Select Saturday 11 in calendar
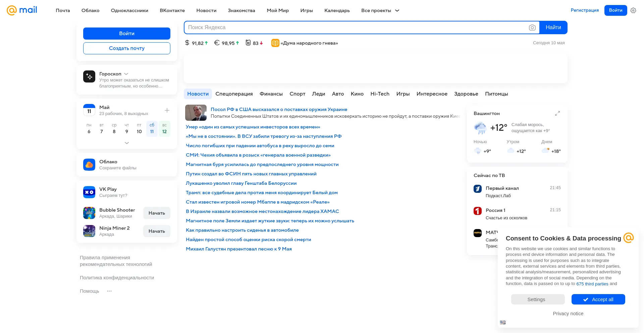The height and width of the screenshot is (333, 644). click(152, 128)
